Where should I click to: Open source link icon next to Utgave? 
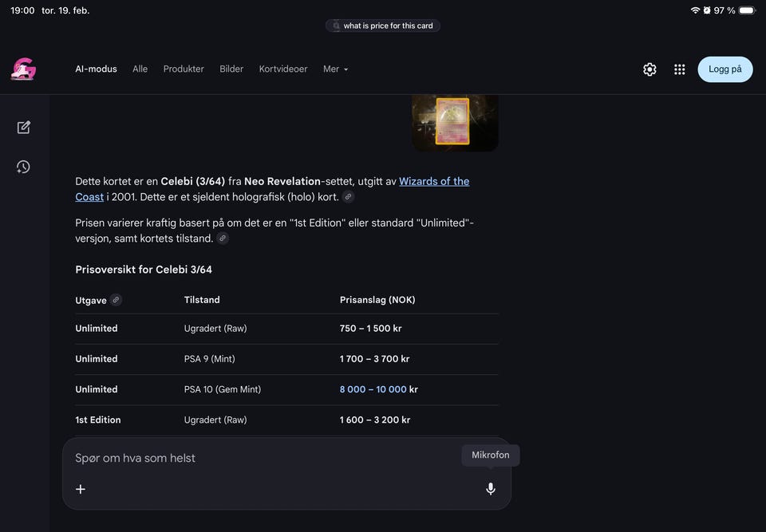click(x=116, y=300)
